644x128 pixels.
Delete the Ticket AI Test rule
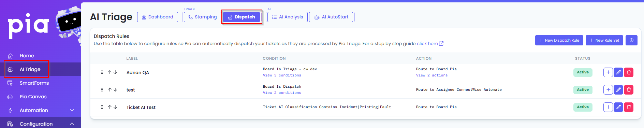point(629,107)
